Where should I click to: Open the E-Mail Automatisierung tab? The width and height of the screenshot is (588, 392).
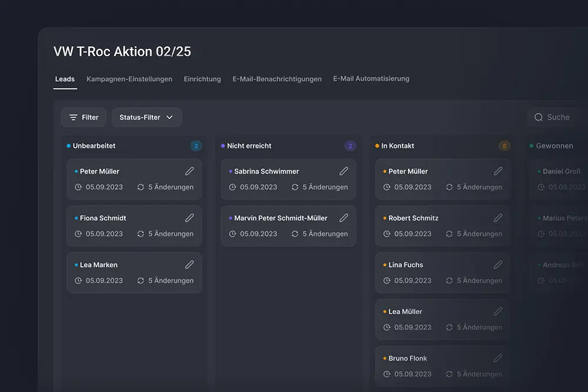(x=371, y=78)
